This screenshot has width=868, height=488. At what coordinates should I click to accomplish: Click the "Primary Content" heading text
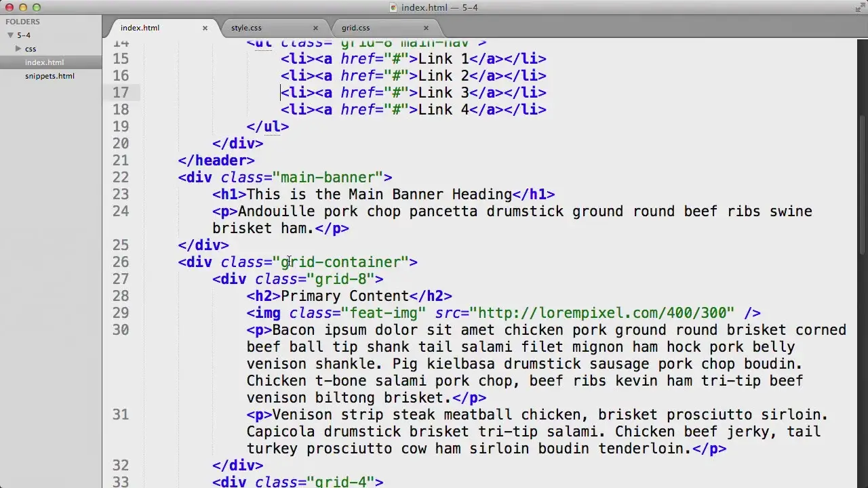[344, 296]
